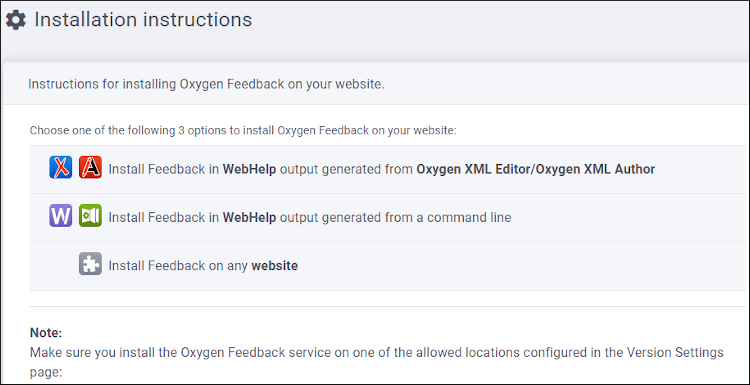Click the Installation instructions heading
This screenshot has height=385, width=750.
pyautogui.click(x=143, y=20)
